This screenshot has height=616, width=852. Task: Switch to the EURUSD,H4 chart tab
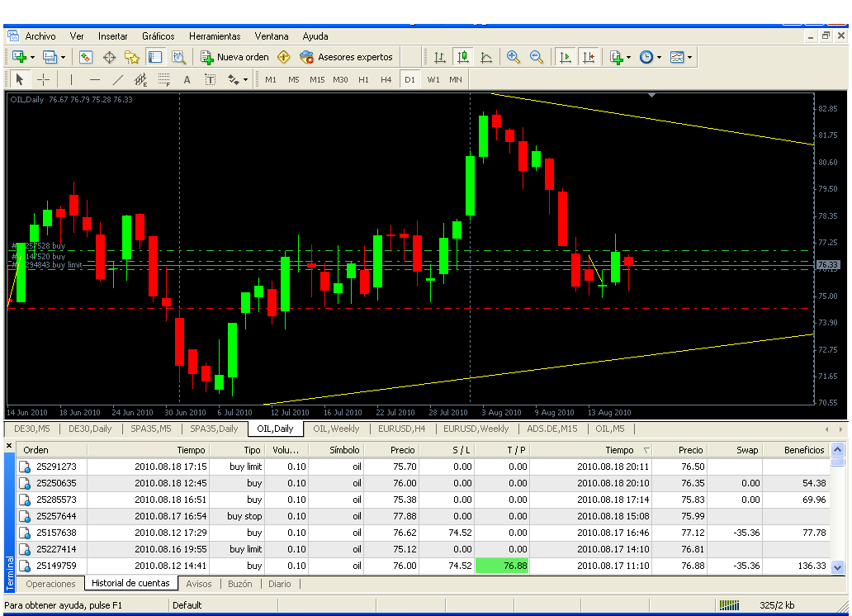(401, 429)
